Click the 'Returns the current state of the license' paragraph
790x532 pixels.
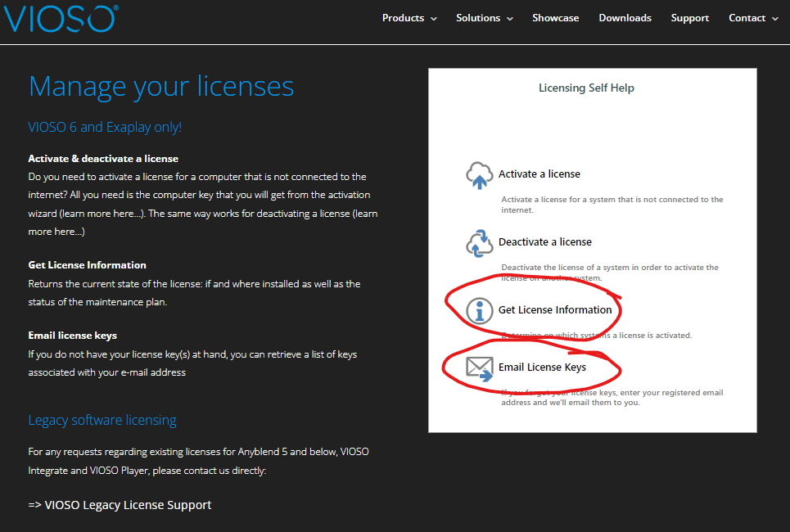pyautogui.click(x=195, y=293)
